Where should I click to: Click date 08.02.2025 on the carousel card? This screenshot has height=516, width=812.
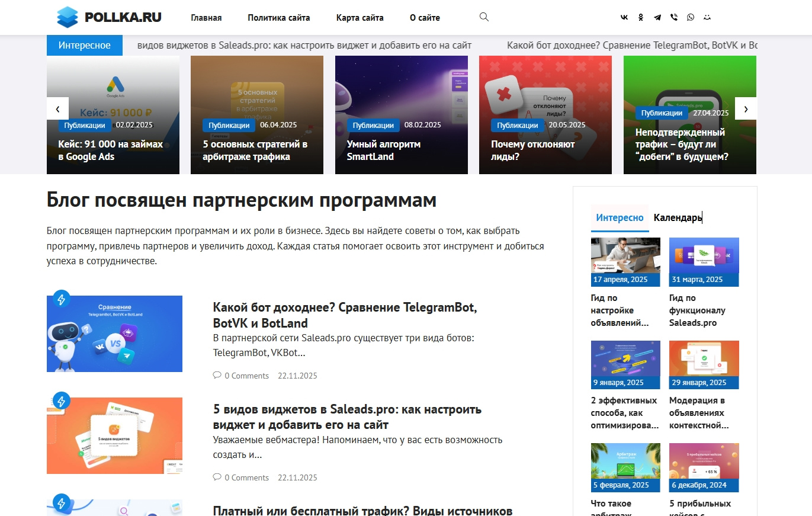point(423,125)
